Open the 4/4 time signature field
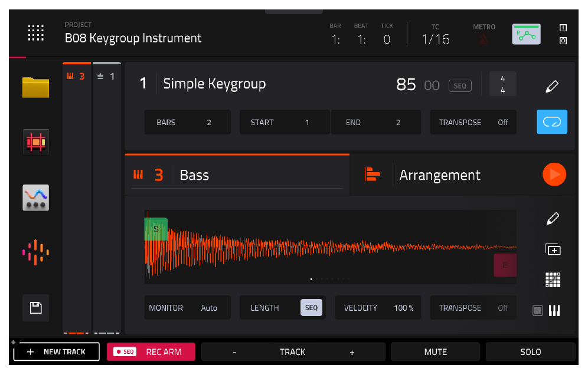 (x=502, y=84)
